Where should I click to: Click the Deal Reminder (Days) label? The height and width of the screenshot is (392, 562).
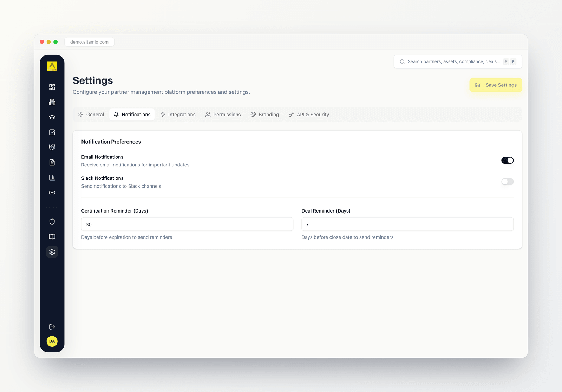(326, 211)
